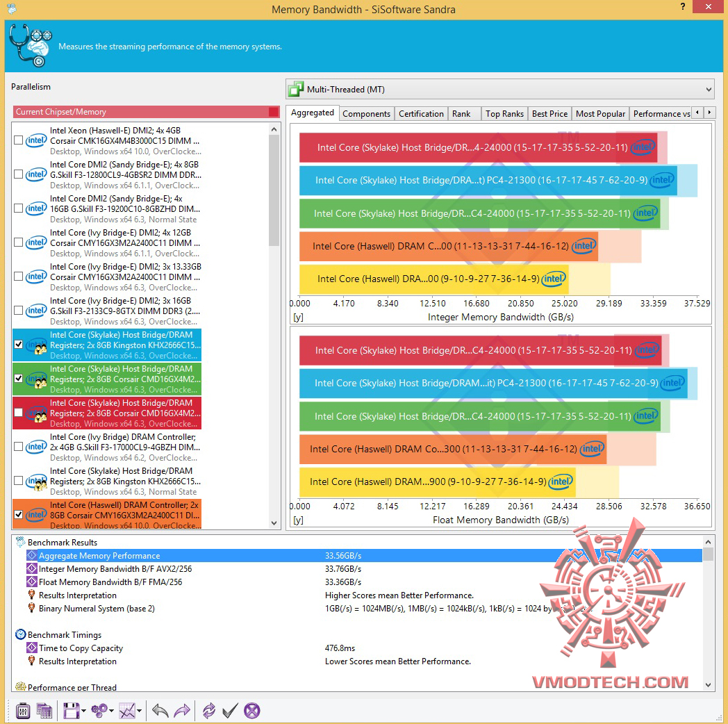Click the checkmark OK icon
Viewport: 728px width, 724px height.
click(231, 711)
